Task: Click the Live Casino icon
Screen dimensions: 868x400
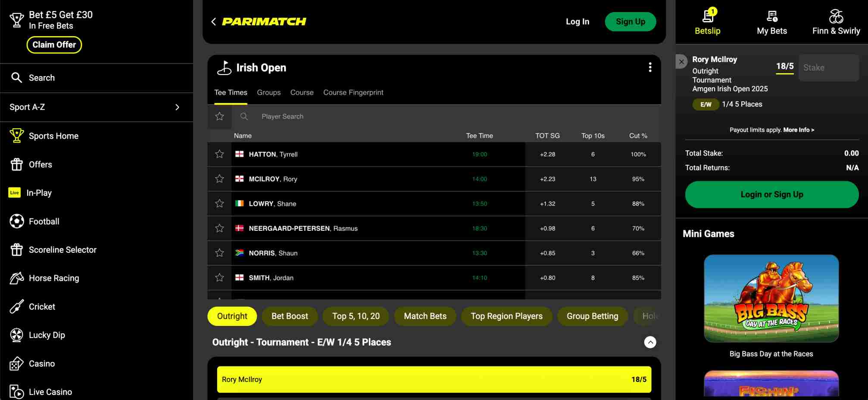Action: [16, 392]
